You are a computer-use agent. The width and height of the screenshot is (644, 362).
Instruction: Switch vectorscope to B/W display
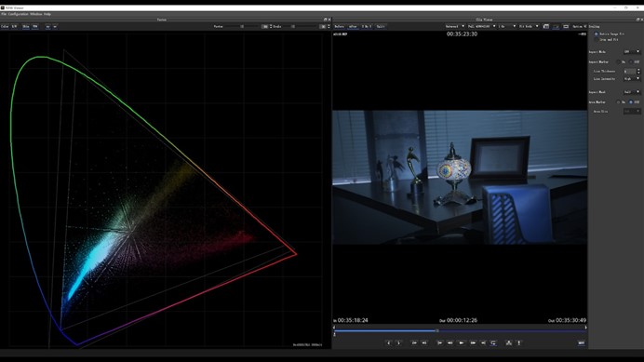point(14,26)
